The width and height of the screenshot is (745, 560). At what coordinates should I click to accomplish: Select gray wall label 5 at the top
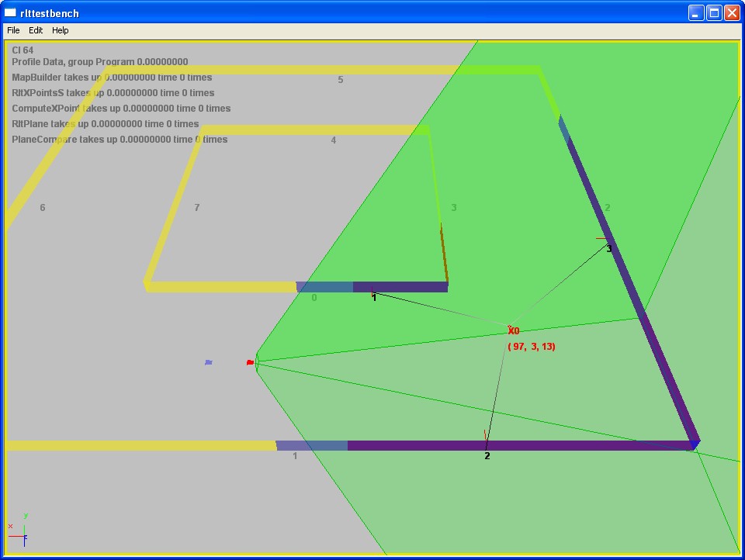(x=340, y=80)
